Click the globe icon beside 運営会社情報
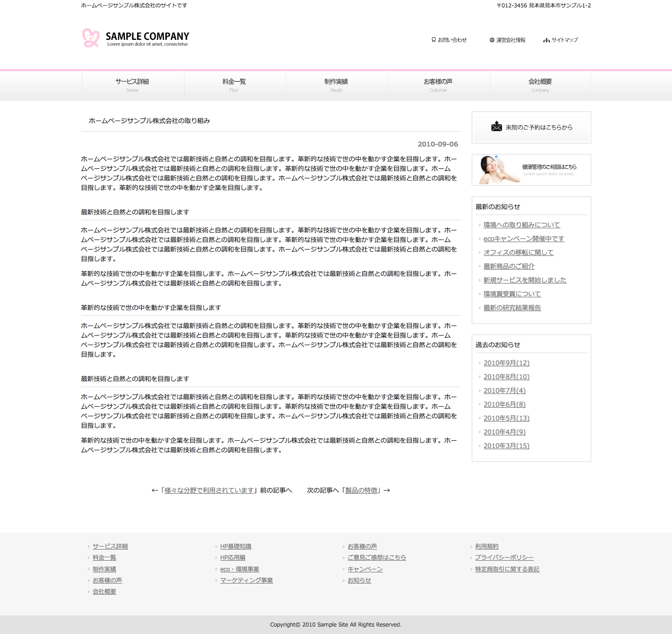The width and height of the screenshot is (672, 634). click(492, 40)
